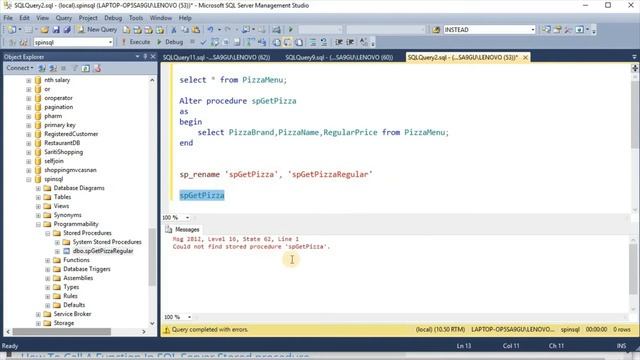Click the New Query button
Viewport: 640px width, 360px height.
(x=97, y=29)
